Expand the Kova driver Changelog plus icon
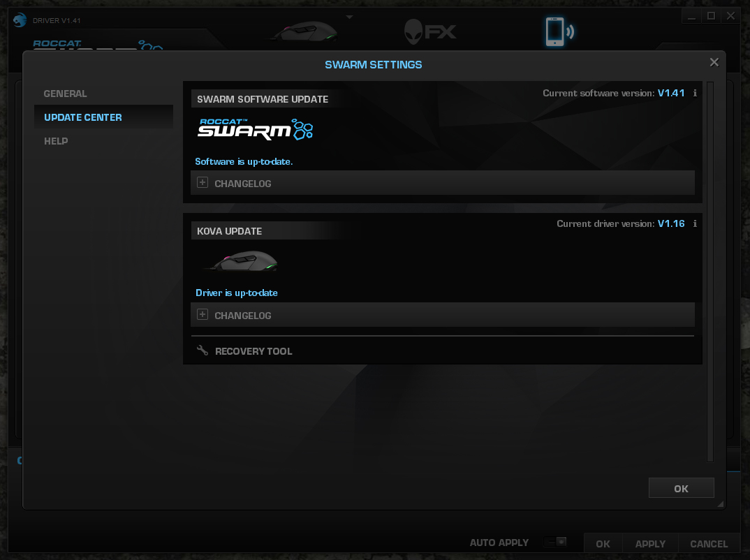Image resolution: width=750 pixels, height=560 pixels. click(203, 315)
